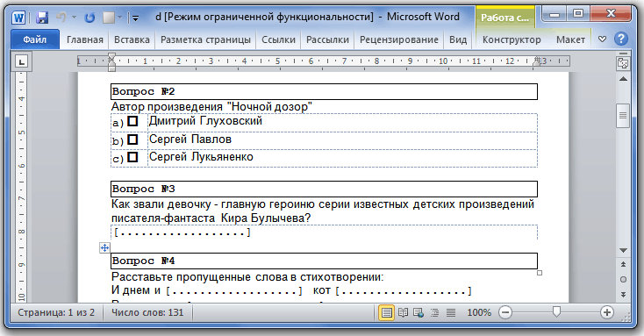Switch to the Вставка tab
Viewport: 644px width, 336px height.
click(132, 39)
